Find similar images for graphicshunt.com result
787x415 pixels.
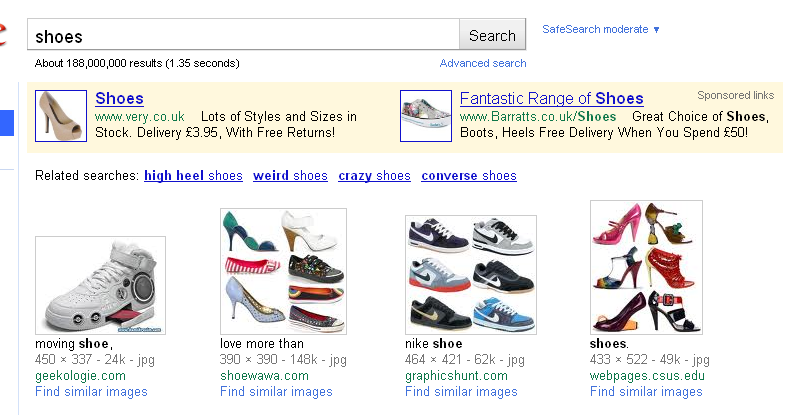(461, 392)
